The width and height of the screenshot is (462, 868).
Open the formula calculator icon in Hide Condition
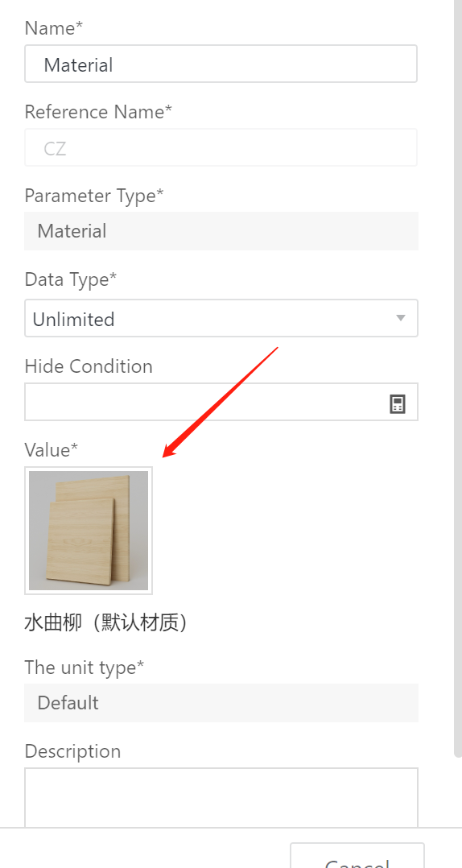pyautogui.click(x=398, y=403)
